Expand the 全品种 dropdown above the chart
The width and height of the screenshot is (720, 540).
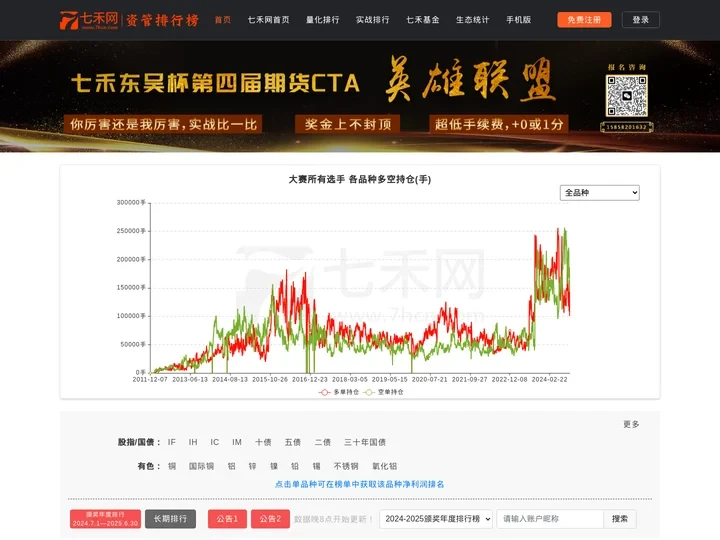(599, 192)
